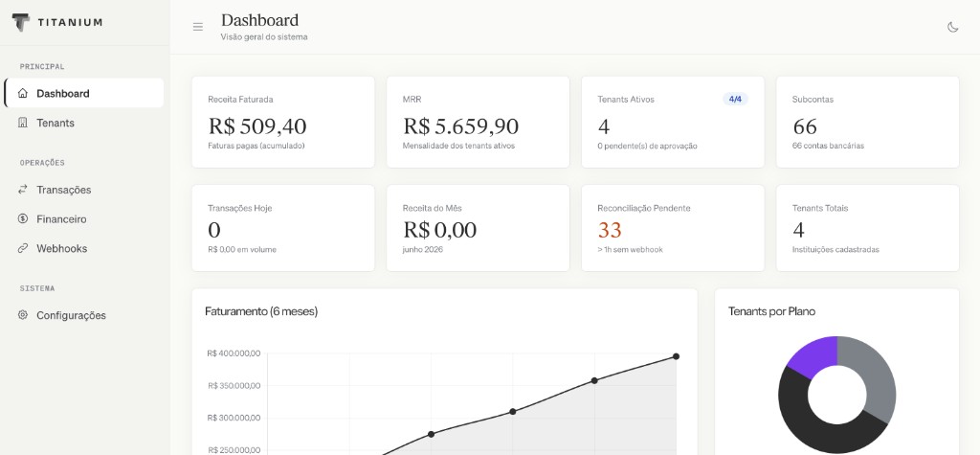Click the Dashboard home icon

23,93
